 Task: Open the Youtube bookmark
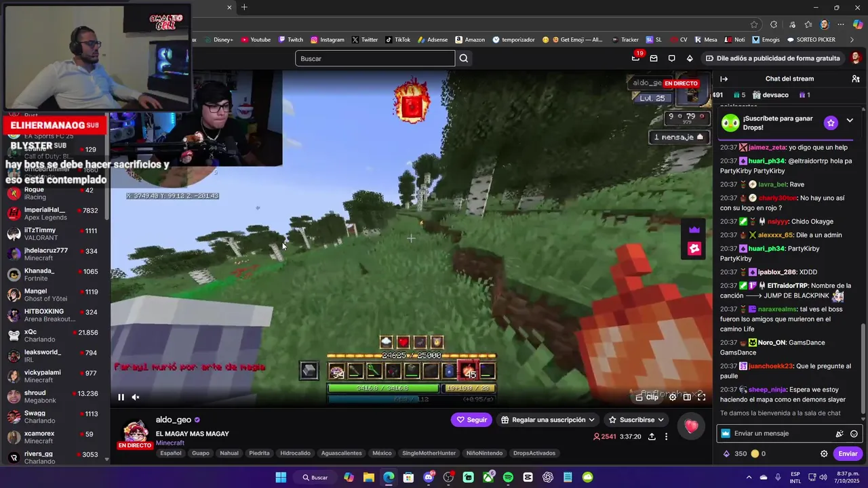coord(256,39)
